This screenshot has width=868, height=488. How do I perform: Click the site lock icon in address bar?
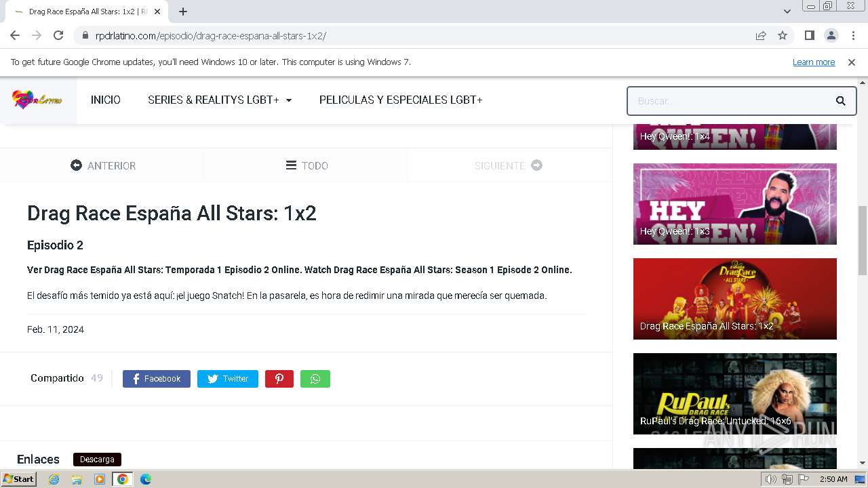click(85, 35)
